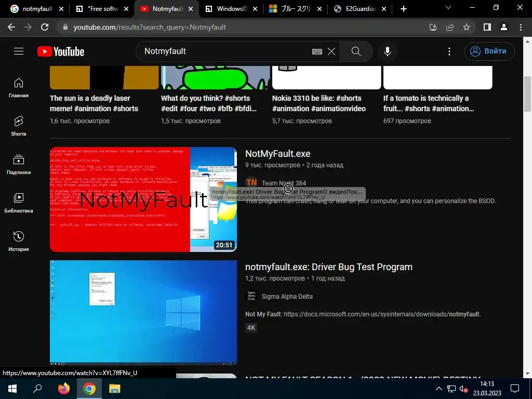This screenshot has height=399, width=532.
Task: Open Подписки in the sidebar
Action: click(x=19, y=165)
